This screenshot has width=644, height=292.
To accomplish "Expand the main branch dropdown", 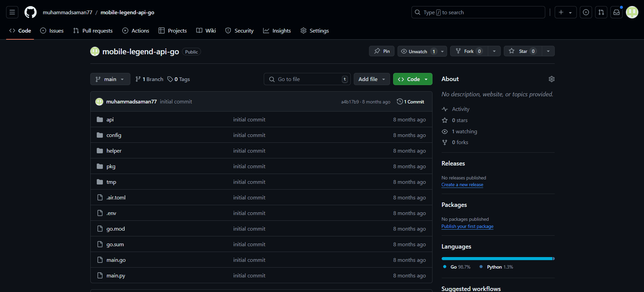I will [x=110, y=79].
